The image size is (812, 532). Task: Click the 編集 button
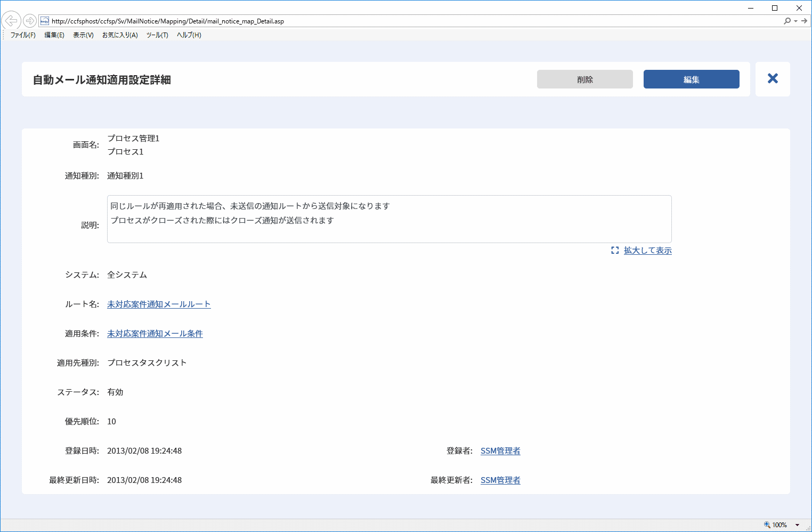click(692, 79)
